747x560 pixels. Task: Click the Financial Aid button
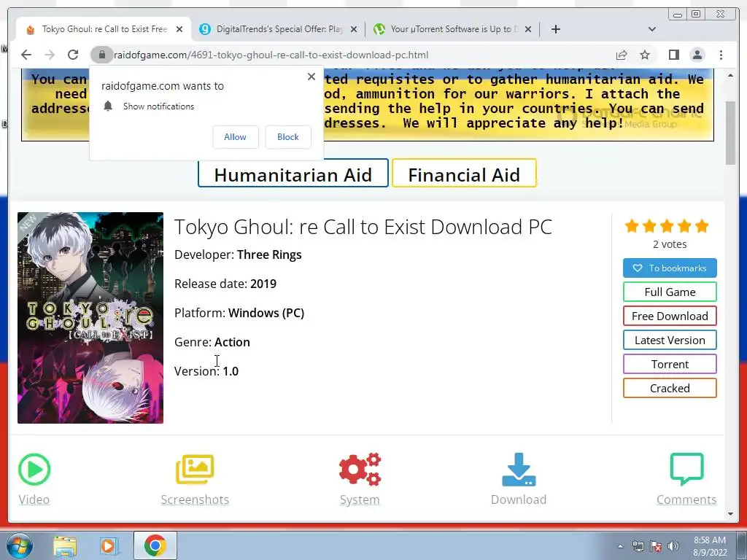click(x=464, y=174)
